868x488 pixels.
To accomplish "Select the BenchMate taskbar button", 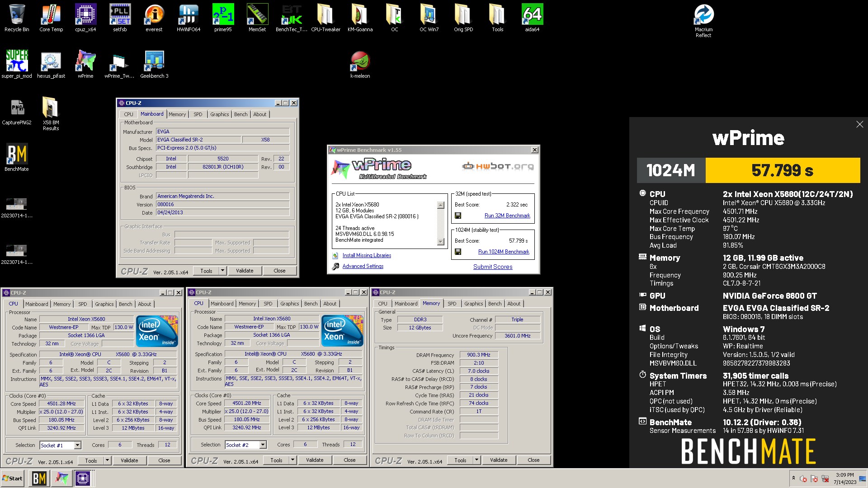I will pyautogui.click(x=39, y=479).
